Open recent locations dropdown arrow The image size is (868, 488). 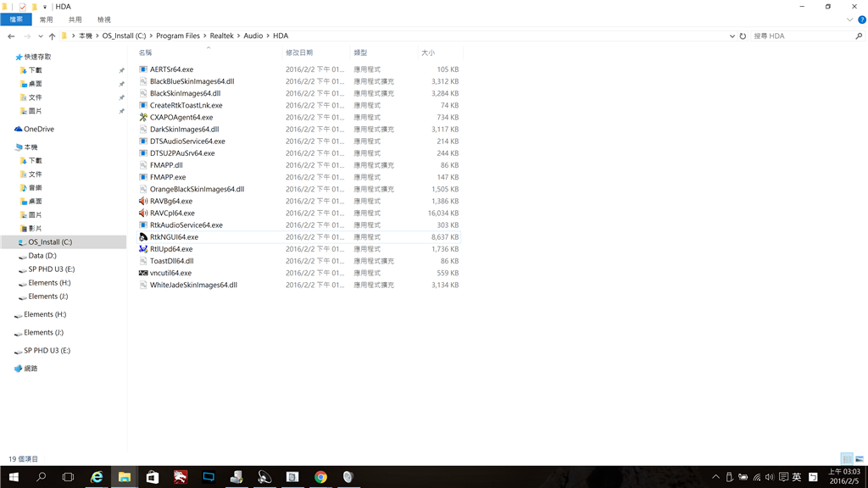click(41, 36)
